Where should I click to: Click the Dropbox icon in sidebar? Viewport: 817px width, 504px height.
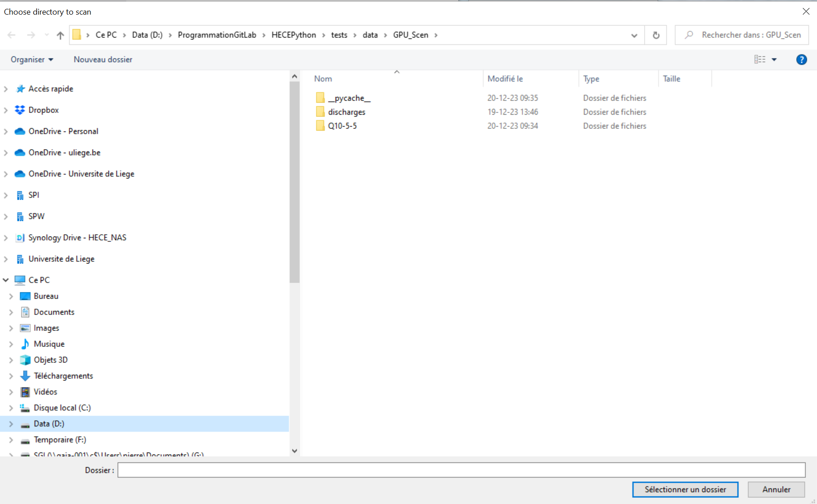tap(20, 110)
